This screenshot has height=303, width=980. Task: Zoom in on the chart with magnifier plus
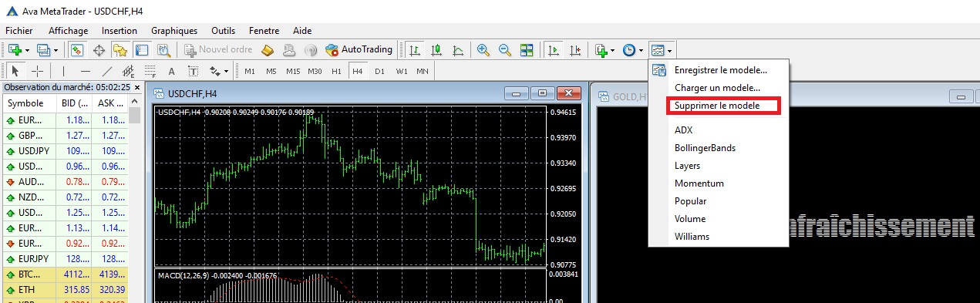[483, 50]
